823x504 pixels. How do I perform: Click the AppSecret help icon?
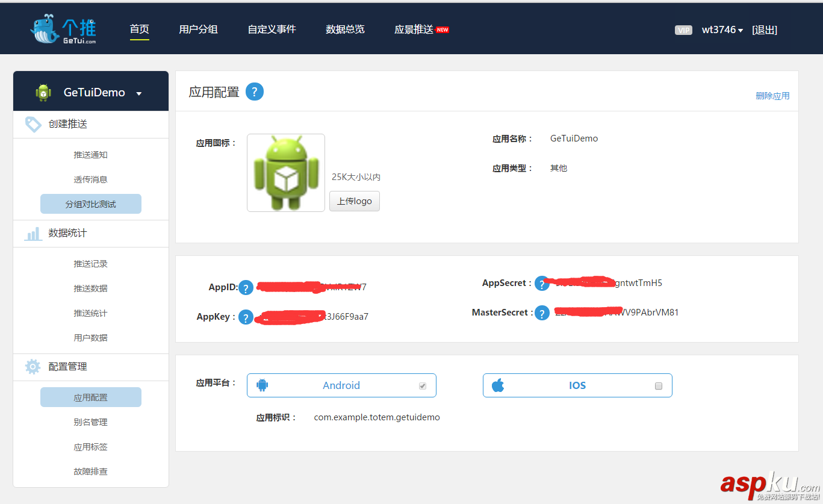pyautogui.click(x=542, y=283)
